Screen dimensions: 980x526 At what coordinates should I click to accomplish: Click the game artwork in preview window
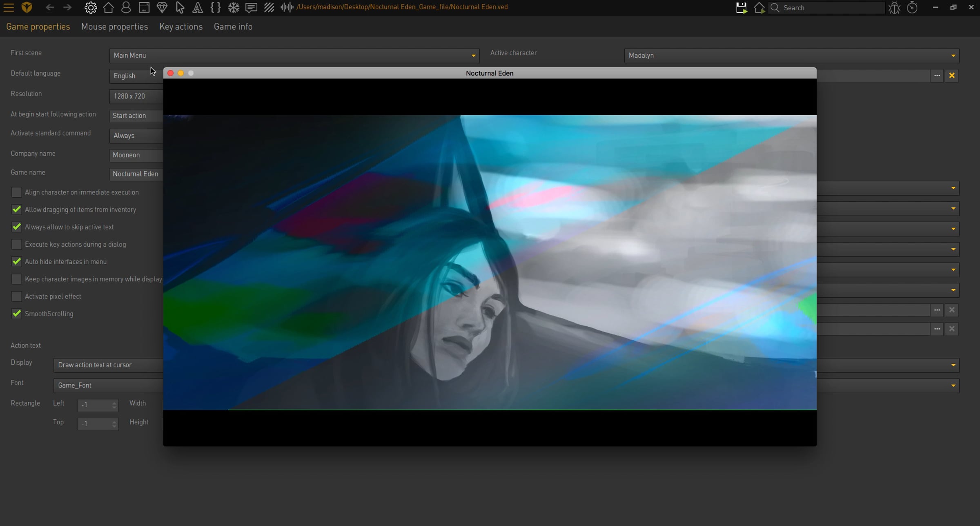click(490, 262)
